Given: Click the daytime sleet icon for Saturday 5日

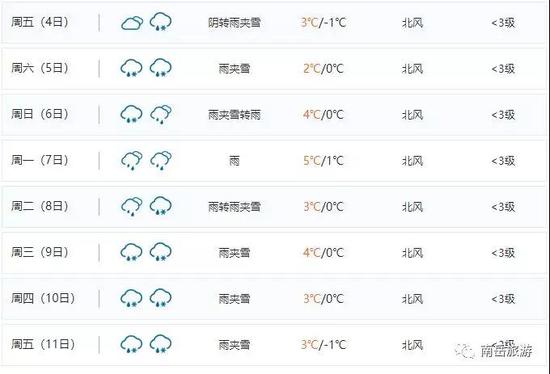Looking at the screenshot, I should pyautogui.click(x=132, y=68).
